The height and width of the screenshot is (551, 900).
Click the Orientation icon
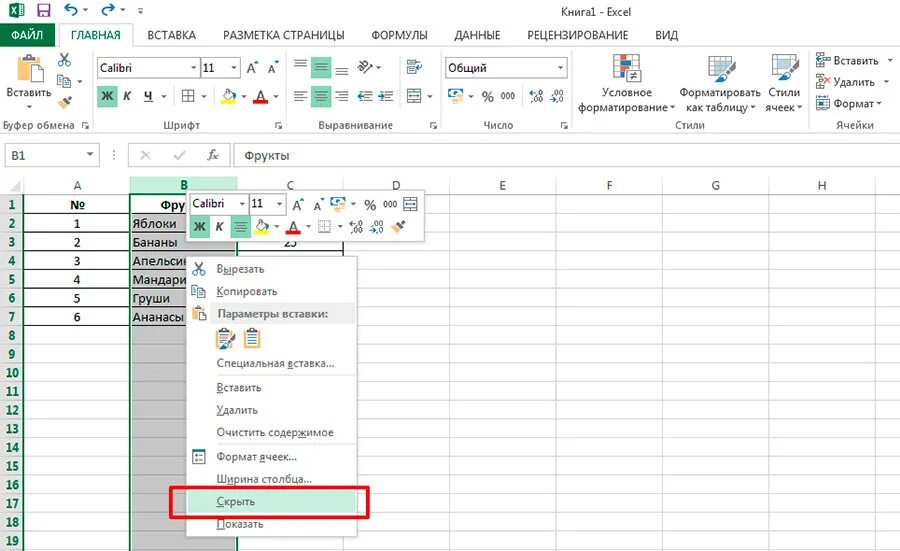[365, 67]
